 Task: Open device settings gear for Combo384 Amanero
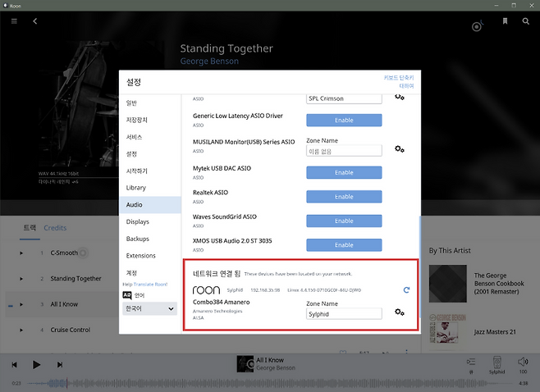[x=400, y=312]
